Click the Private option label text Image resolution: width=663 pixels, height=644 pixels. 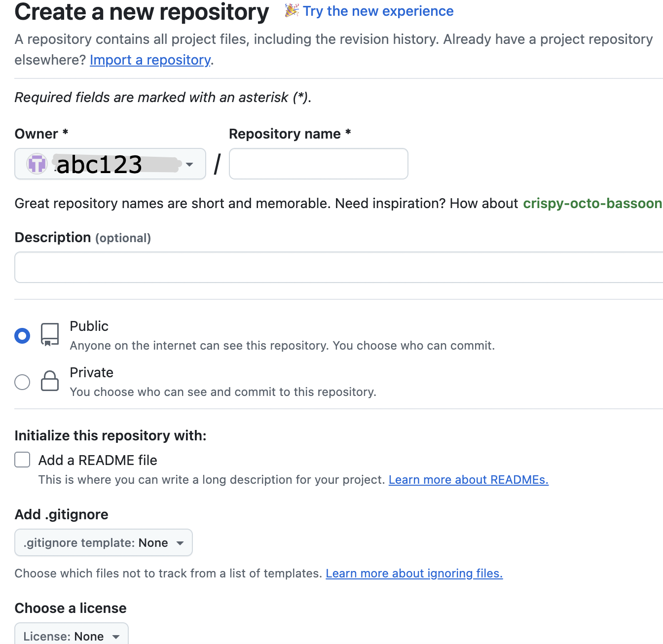(x=92, y=372)
